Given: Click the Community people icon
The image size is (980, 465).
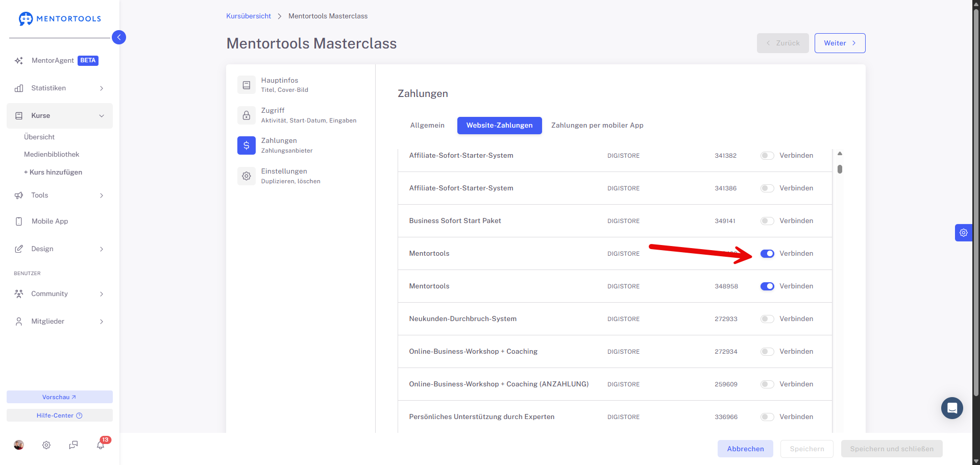Looking at the screenshot, I should [x=19, y=294].
